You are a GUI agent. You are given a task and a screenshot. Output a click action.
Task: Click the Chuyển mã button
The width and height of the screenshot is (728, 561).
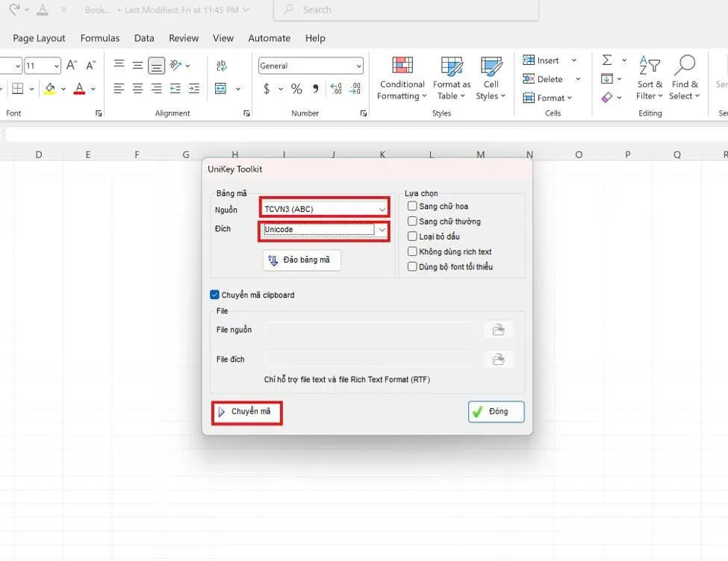(x=247, y=412)
